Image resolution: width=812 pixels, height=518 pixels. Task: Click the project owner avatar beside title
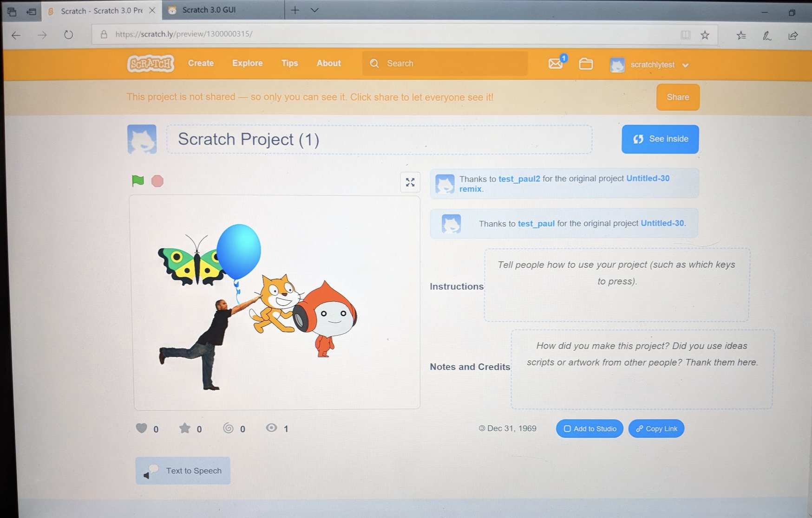[142, 139]
